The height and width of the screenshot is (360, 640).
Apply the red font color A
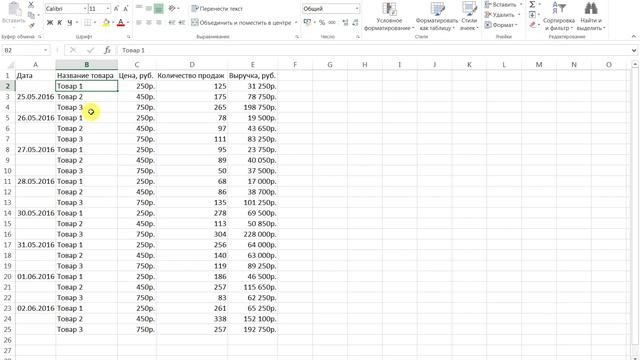coord(120,23)
